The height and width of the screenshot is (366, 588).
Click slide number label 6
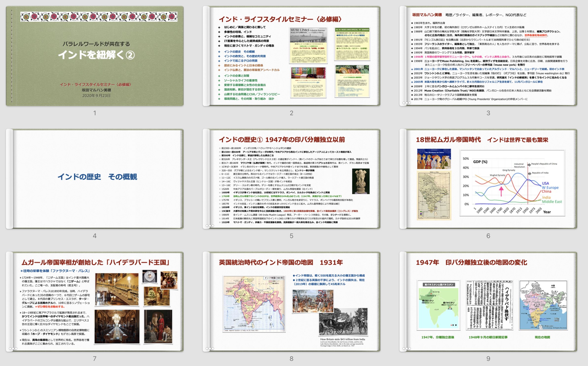[x=488, y=236]
